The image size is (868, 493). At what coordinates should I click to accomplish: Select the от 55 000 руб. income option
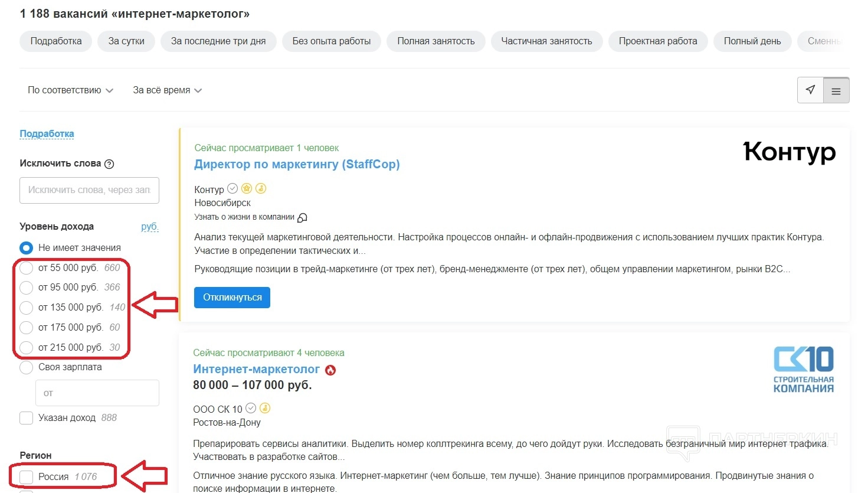pyautogui.click(x=27, y=268)
